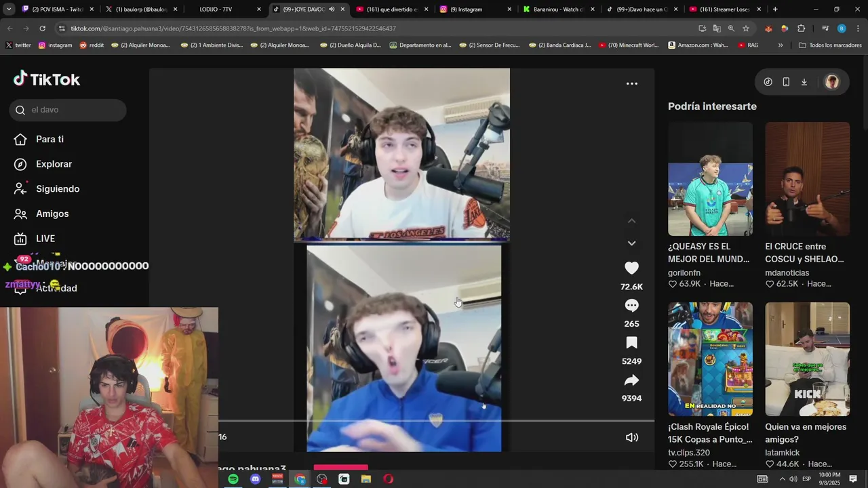
Task: Bookmark this page with the star icon
Action: (746, 28)
